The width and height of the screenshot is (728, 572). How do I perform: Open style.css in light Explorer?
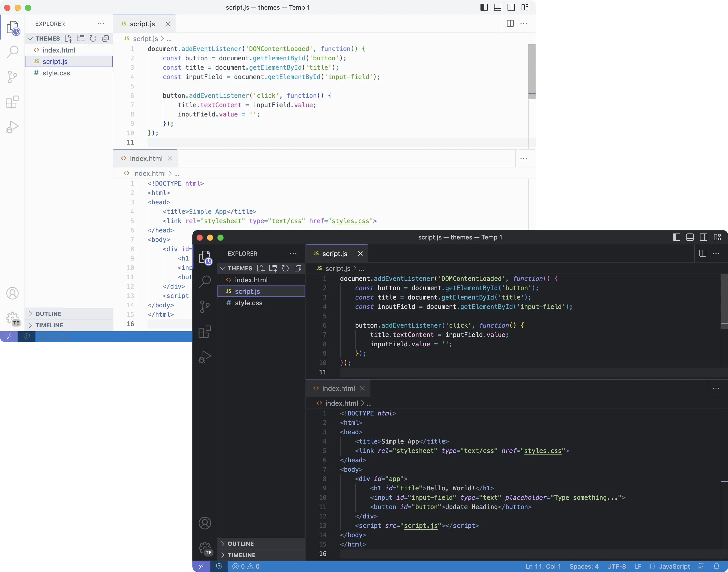click(x=56, y=73)
